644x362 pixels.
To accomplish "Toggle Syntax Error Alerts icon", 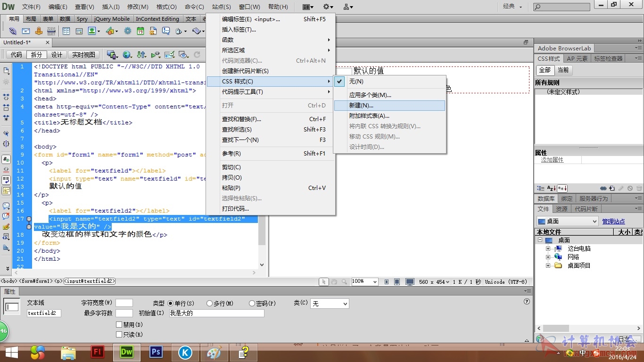I will point(6,190).
